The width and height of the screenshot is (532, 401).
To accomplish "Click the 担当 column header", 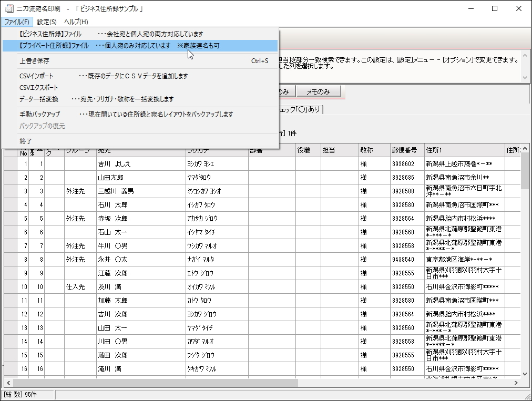I will pos(340,150).
